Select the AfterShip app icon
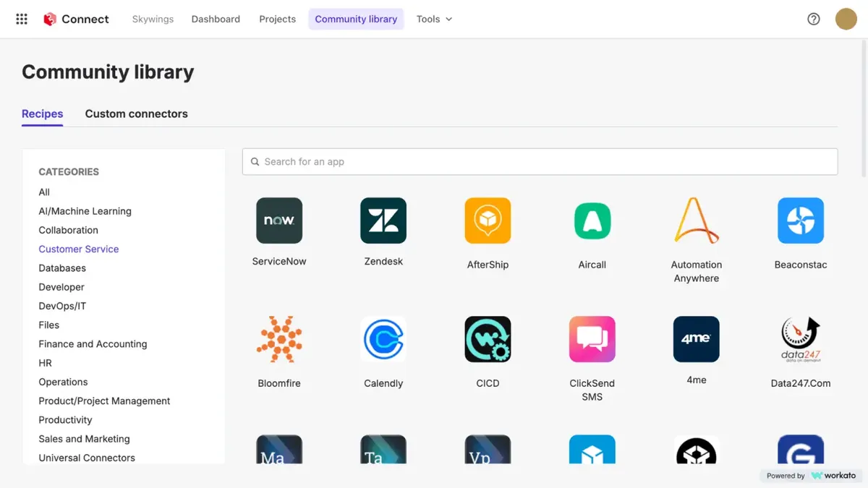The image size is (868, 488). click(x=488, y=221)
